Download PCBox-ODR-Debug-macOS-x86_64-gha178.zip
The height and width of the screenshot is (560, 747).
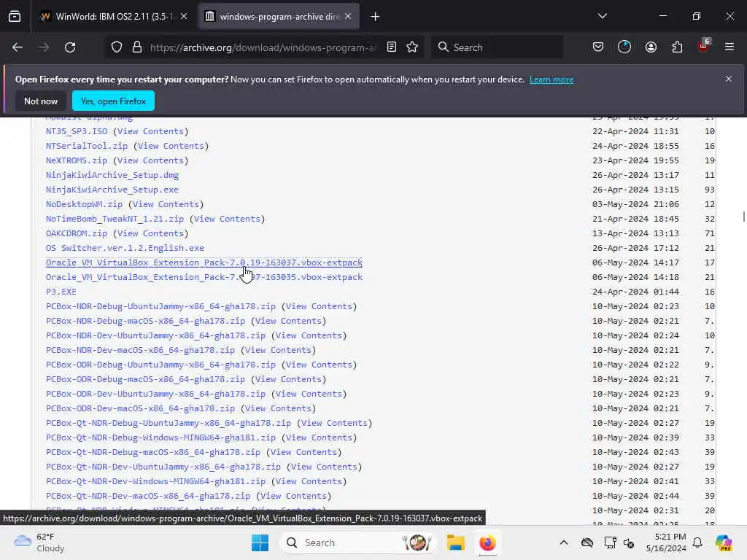(145, 379)
